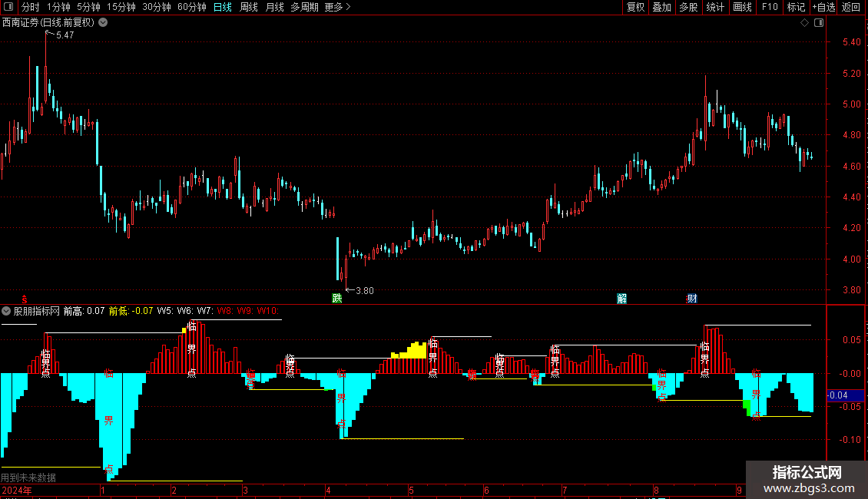Click the 2024年 label on time axis
This screenshot has height=499, width=868.
coord(17,491)
